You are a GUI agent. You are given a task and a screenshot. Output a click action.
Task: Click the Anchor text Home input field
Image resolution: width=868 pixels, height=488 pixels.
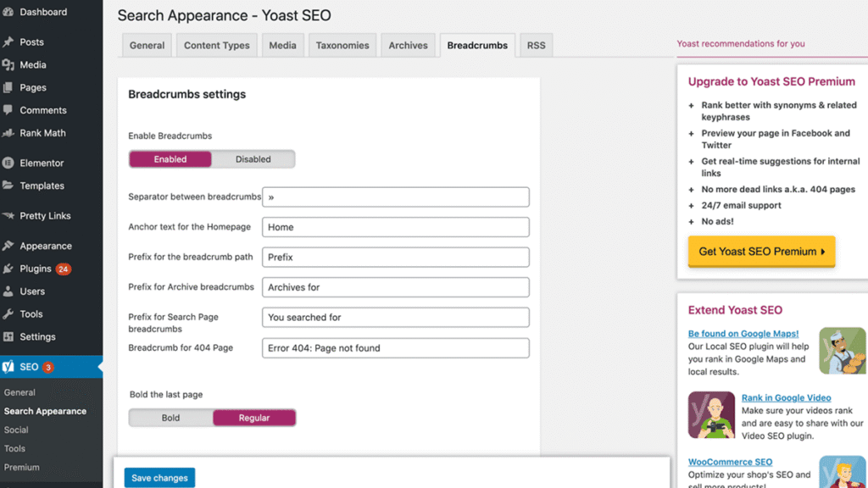(x=395, y=226)
